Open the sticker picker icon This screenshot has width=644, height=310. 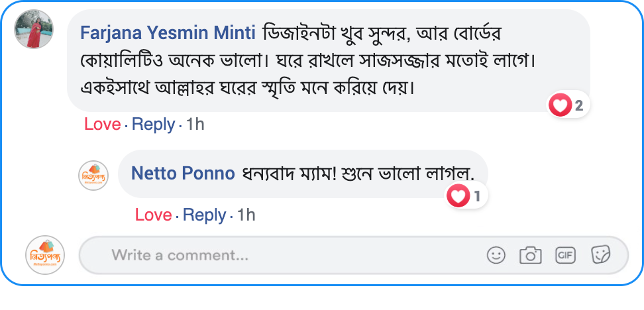point(600,254)
